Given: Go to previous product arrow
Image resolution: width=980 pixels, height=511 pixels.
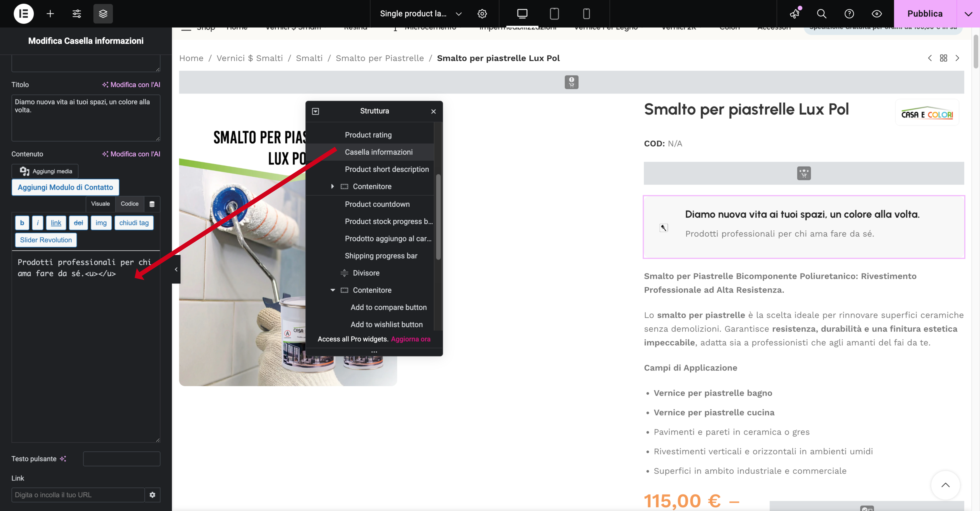Looking at the screenshot, I should pos(930,58).
